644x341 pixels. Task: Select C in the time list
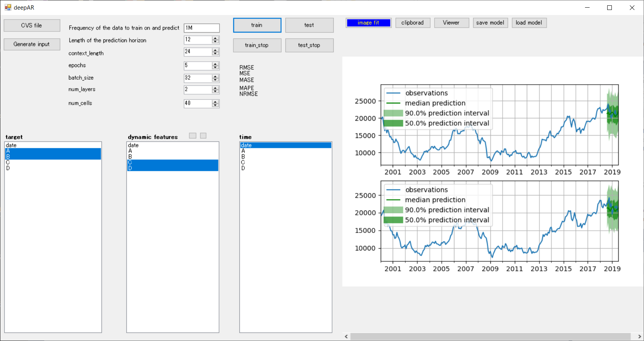click(x=286, y=162)
